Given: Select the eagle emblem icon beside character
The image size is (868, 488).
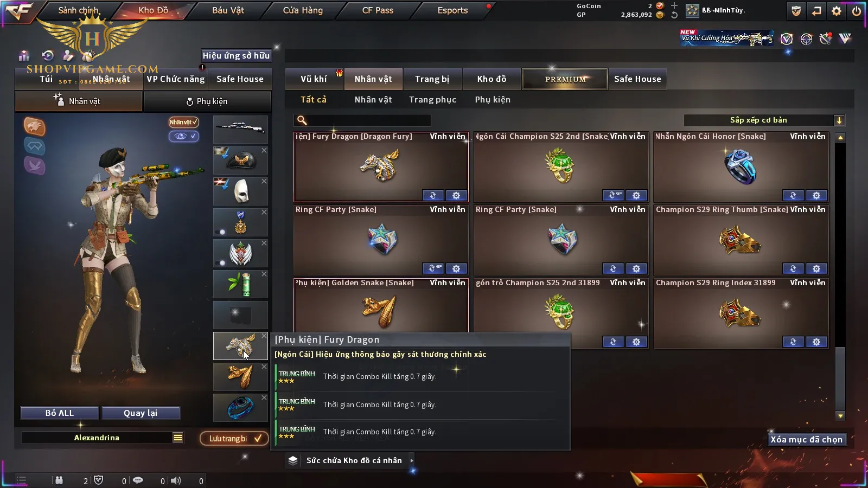Looking at the screenshot, I should pyautogui.click(x=34, y=126).
